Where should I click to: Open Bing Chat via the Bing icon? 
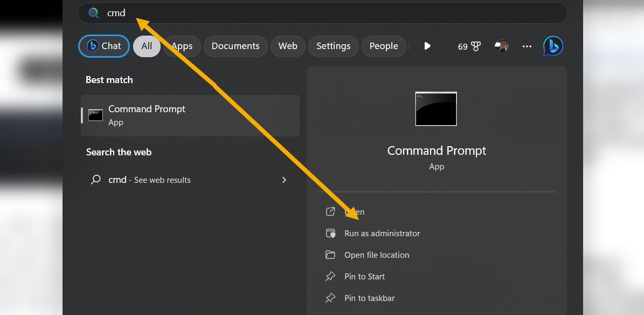553,46
